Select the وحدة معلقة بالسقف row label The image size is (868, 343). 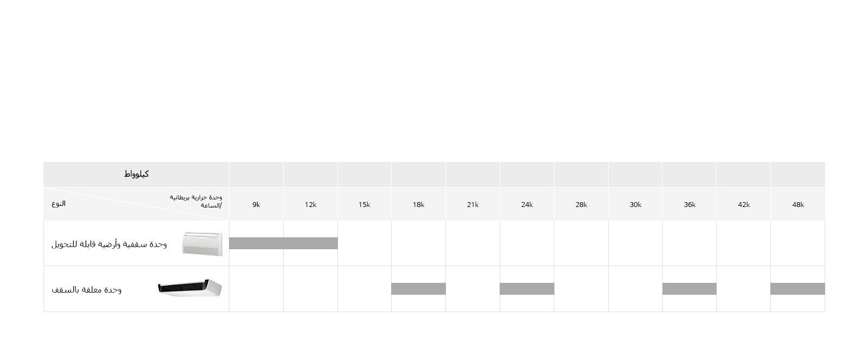coord(87,289)
